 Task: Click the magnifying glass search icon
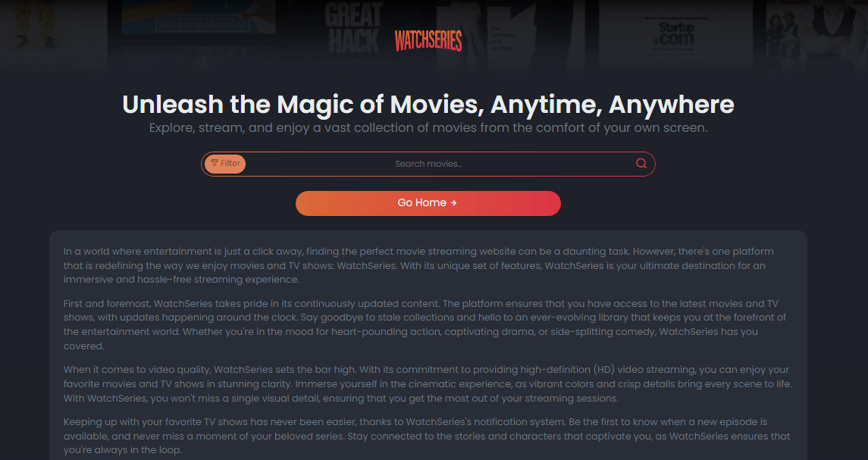point(641,163)
